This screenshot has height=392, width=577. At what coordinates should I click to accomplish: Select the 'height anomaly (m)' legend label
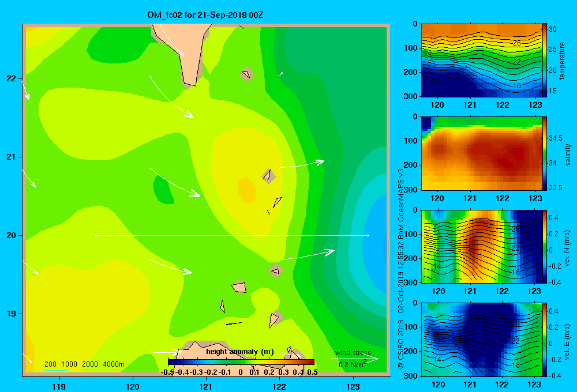pos(240,352)
